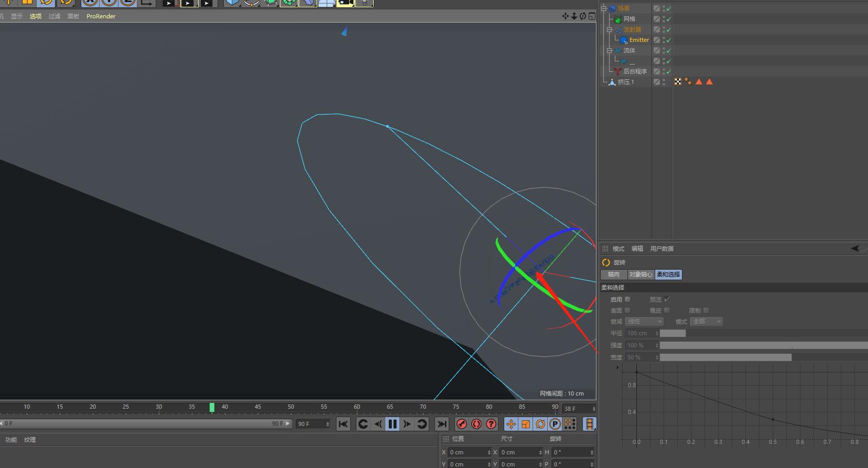The height and width of the screenshot is (468, 868).
Task: Switch to the 轴向 tab
Action: point(614,274)
